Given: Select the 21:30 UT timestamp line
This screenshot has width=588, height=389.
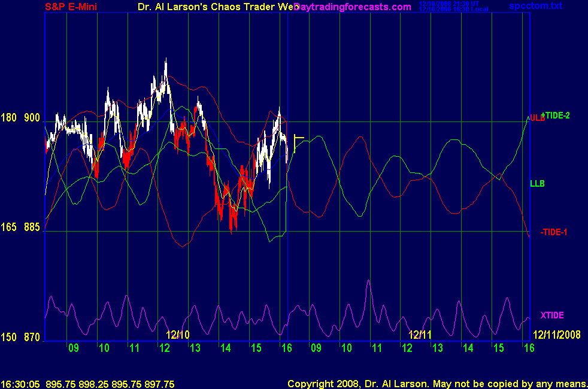Looking at the screenshot, I should pos(449,4).
